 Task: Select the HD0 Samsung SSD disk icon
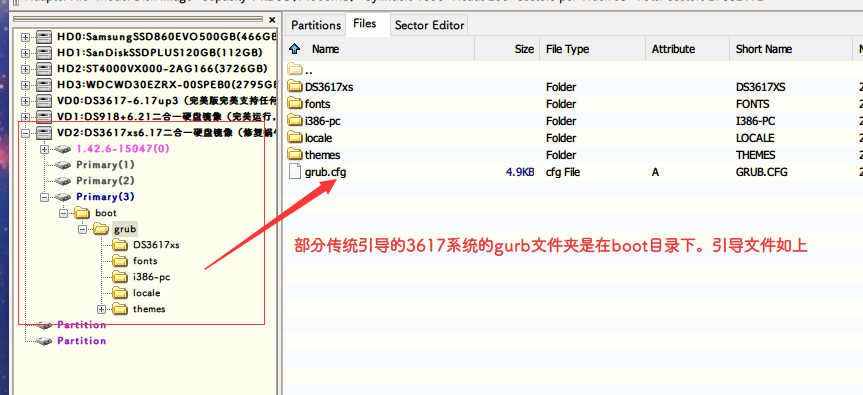(44, 37)
